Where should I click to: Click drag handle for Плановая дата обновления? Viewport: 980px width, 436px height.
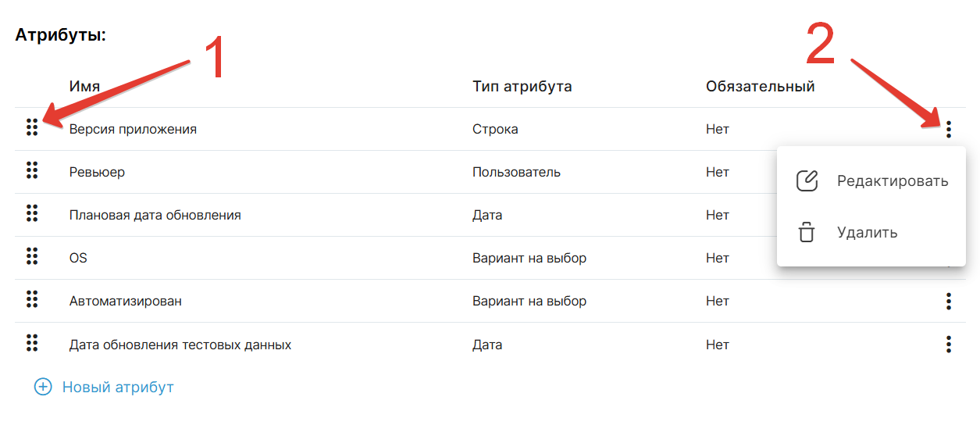point(32,213)
